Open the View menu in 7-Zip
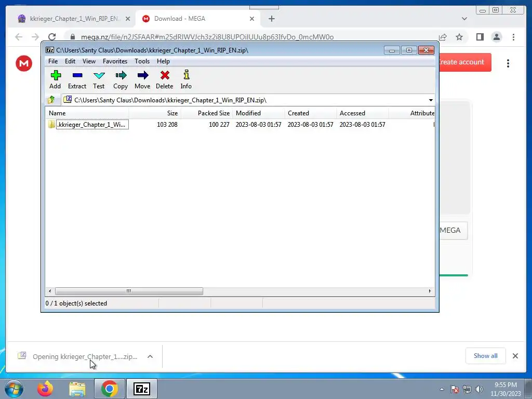This screenshot has width=532, height=399. click(x=89, y=61)
